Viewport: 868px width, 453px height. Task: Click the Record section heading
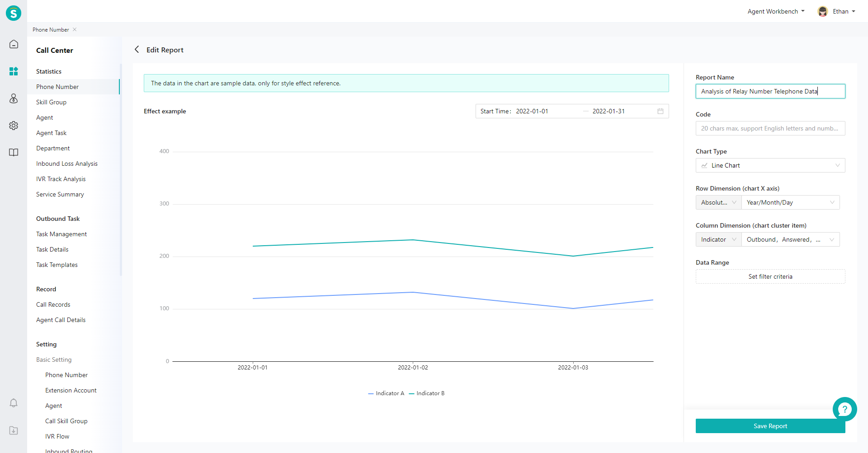coord(46,289)
